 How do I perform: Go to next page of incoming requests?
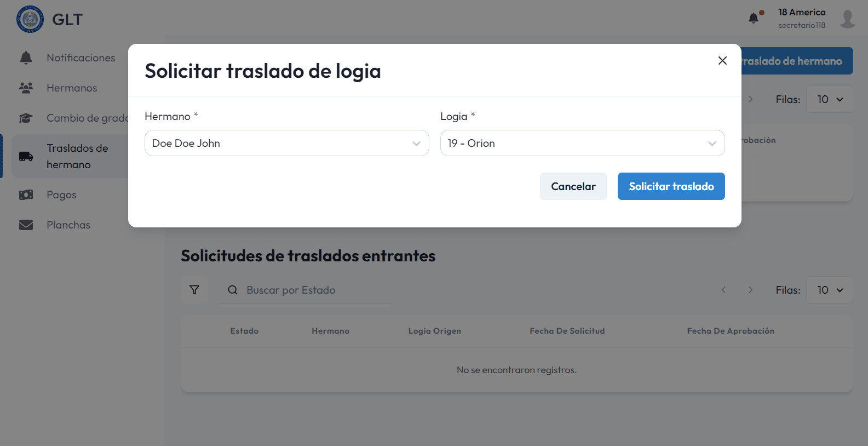click(x=750, y=290)
